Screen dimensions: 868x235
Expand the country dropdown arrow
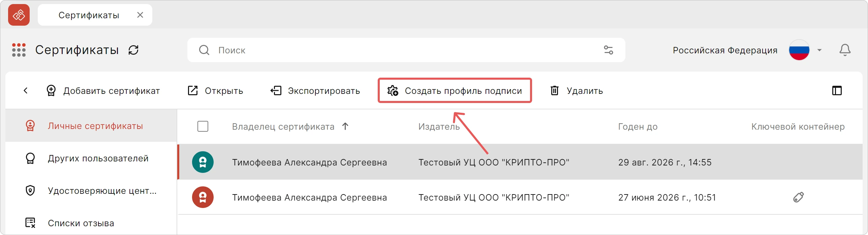coord(819,50)
